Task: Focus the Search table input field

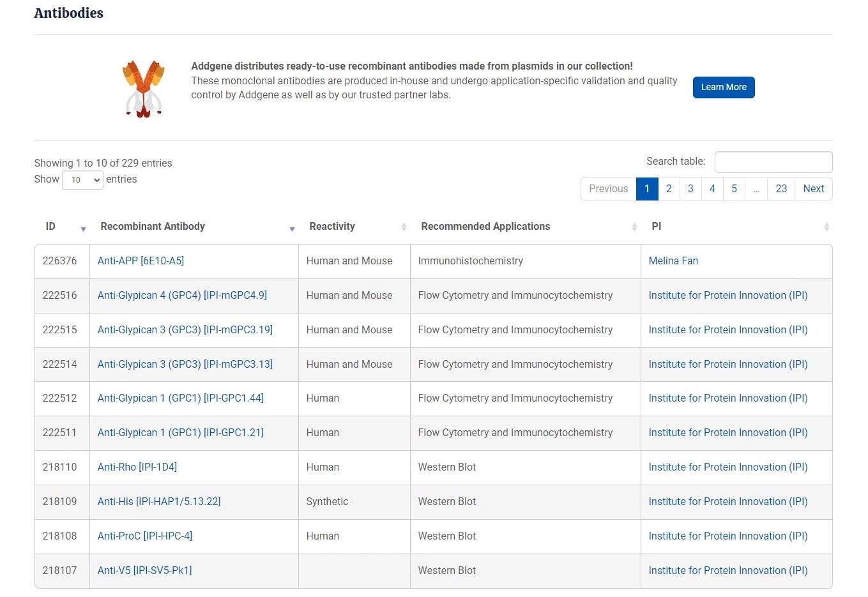Action: click(x=773, y=162)
